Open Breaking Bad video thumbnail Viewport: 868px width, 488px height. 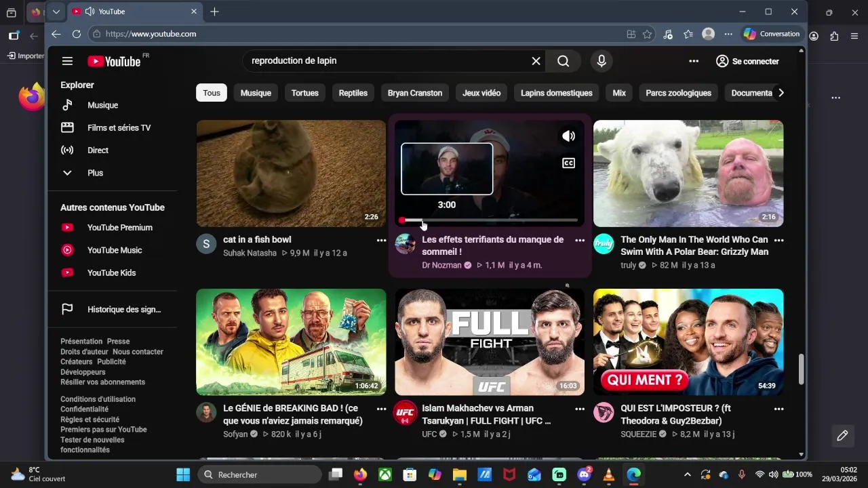291,342
